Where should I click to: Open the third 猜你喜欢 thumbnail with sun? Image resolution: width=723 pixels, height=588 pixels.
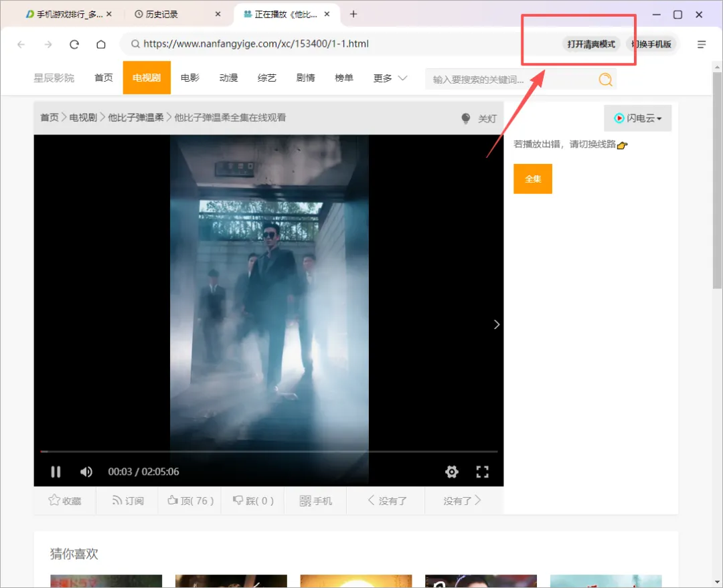coord(356,581)
